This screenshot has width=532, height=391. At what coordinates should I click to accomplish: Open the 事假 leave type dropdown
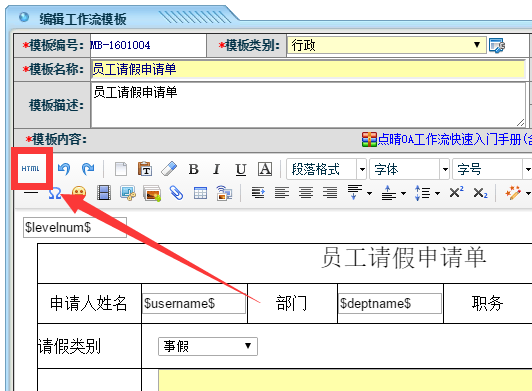click(x=208, y=346)
